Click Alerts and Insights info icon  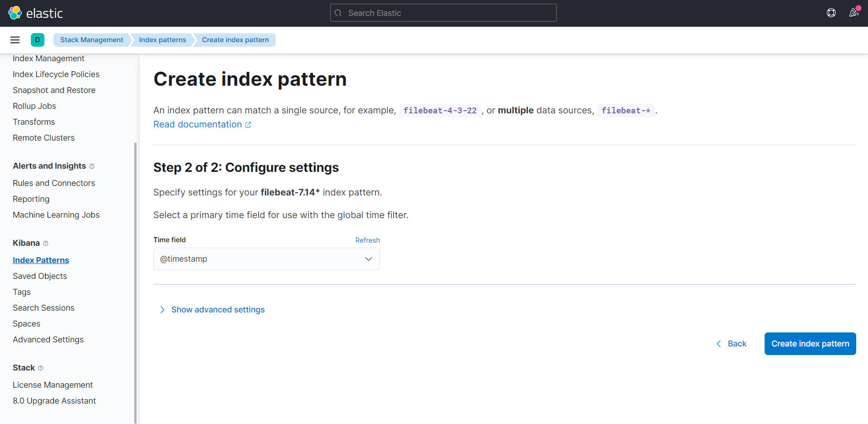tap(92, 166)
